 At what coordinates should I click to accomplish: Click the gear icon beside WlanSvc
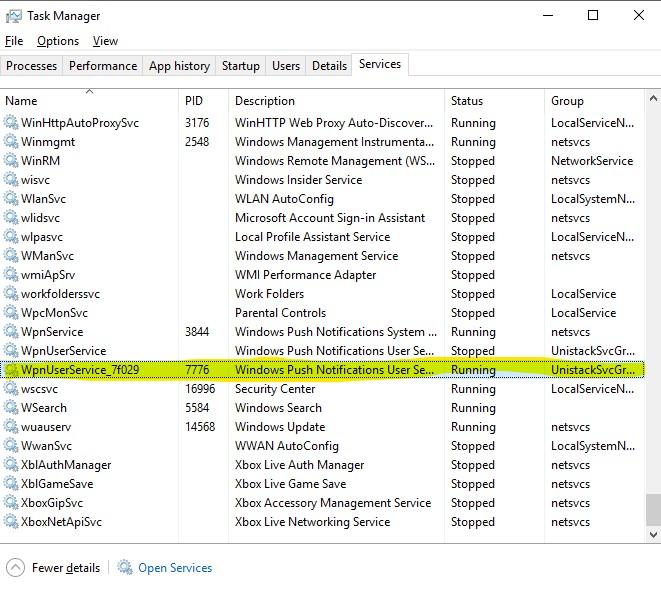pyautogui.click(x=11, y=199)
